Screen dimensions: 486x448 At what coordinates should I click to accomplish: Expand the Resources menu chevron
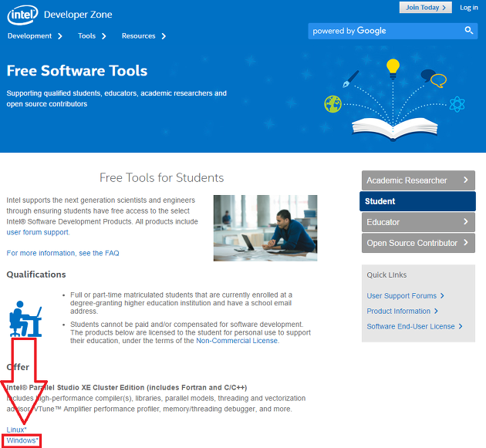[x=164, y=36]
